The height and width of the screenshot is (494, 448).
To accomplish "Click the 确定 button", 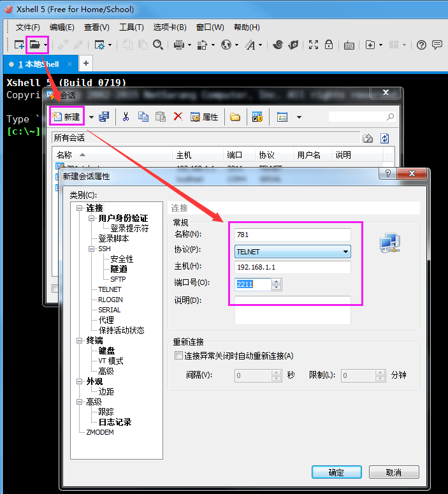I will (x=336, y=472).
